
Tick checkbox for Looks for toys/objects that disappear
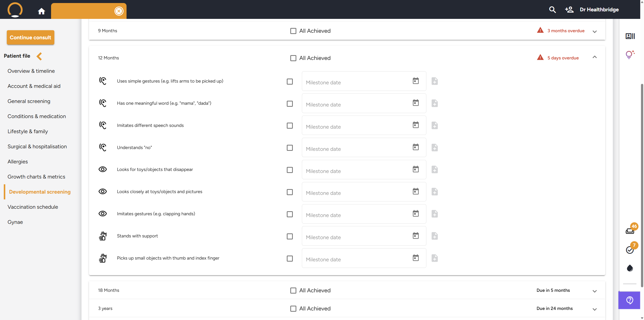coord(290,170)
